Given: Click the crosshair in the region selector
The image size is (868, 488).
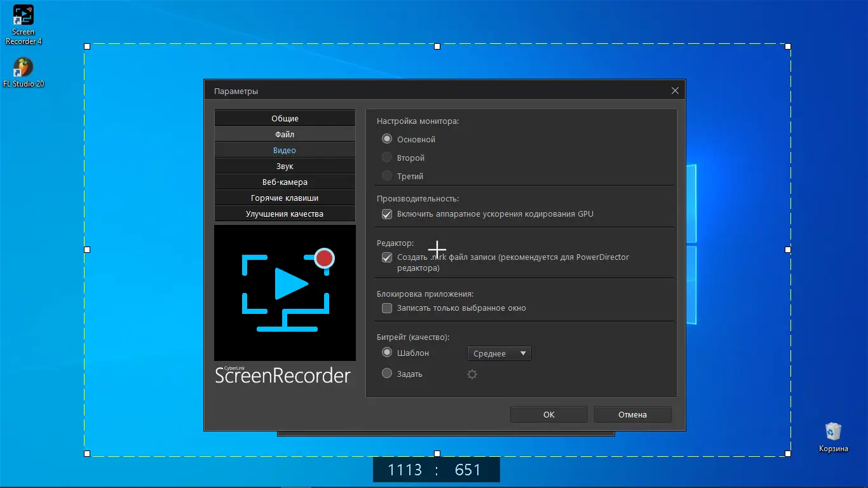Looking at the screenshot, I should [437, 250].
